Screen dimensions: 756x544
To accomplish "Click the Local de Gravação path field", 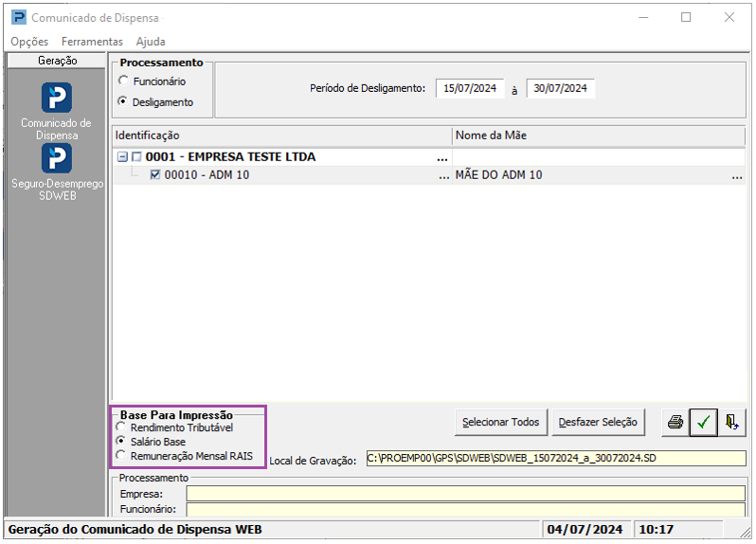I will (556, 458).
